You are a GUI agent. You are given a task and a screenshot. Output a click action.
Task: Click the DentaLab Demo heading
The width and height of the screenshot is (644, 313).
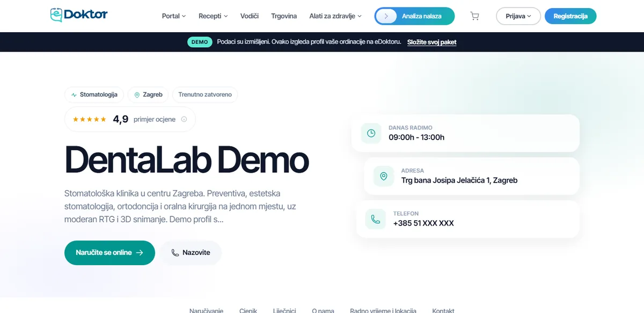(187, 160)
